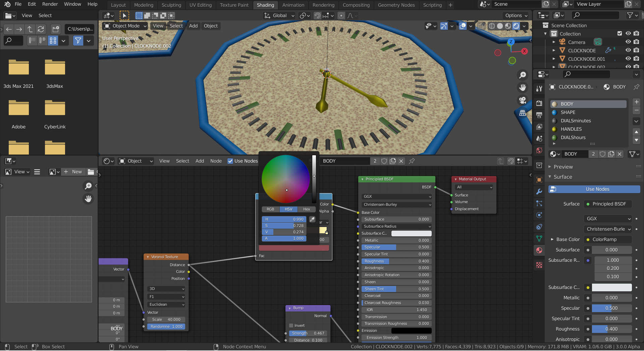Image resolution: width=644 pixels, height=351 pixels.
Task: Select the Hex color mode tab
Action: pyautogui.click(x=307, y=209)
